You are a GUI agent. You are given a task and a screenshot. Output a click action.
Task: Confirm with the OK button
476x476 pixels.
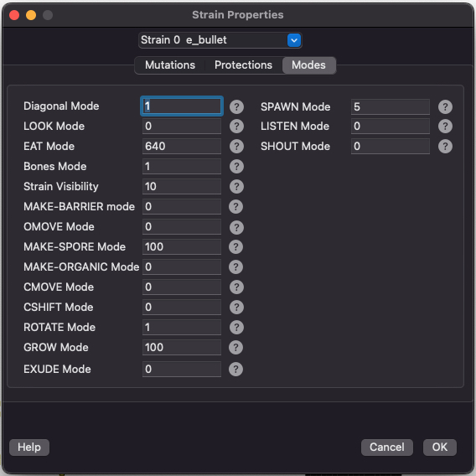coord(440,447)
